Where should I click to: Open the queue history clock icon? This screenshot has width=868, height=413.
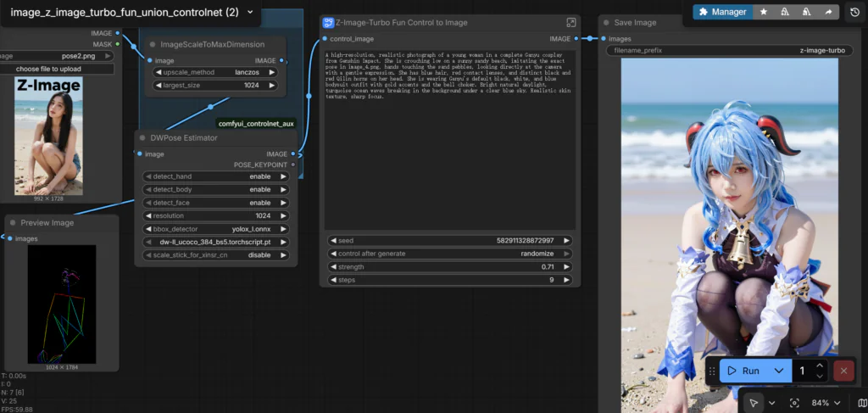point(855,12)
